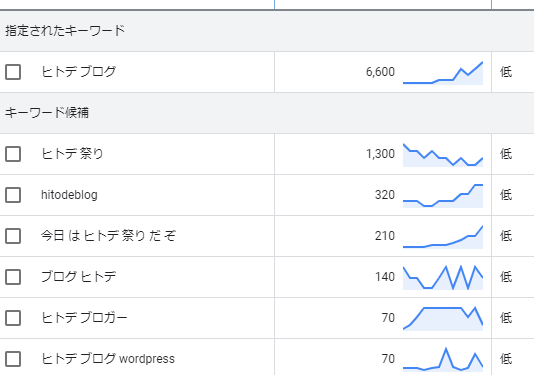Tick the hitodeblog checkbox

13,195
